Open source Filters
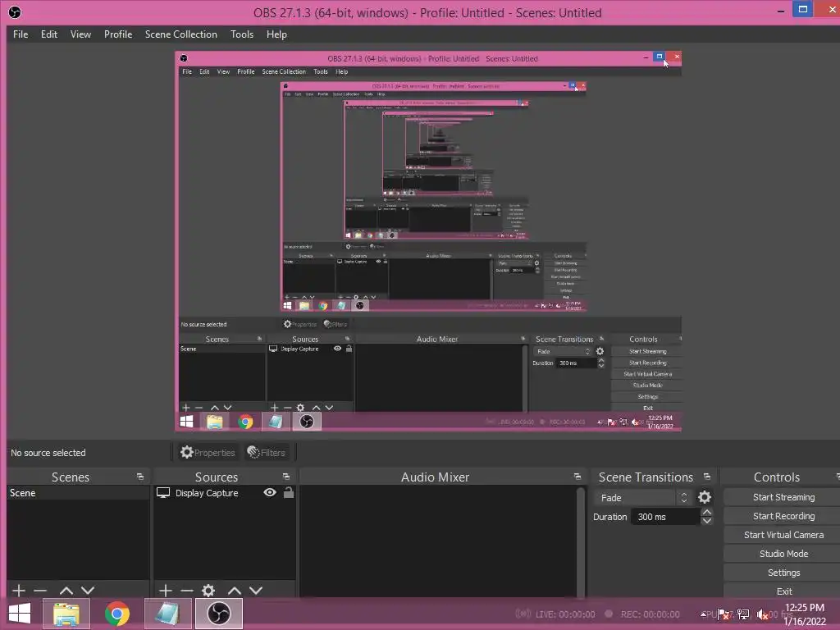 pos(267,453)
